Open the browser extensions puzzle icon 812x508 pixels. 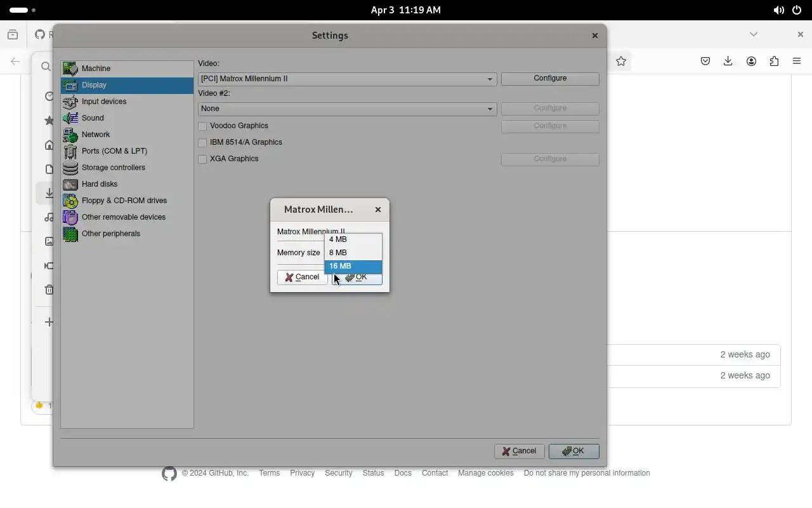pos(774,61)
